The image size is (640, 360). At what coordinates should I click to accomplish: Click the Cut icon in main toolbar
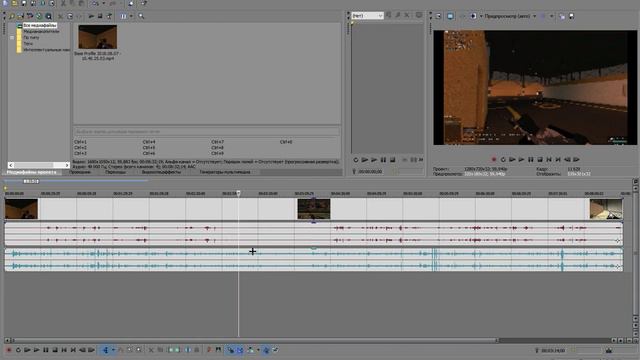(63, 3)
